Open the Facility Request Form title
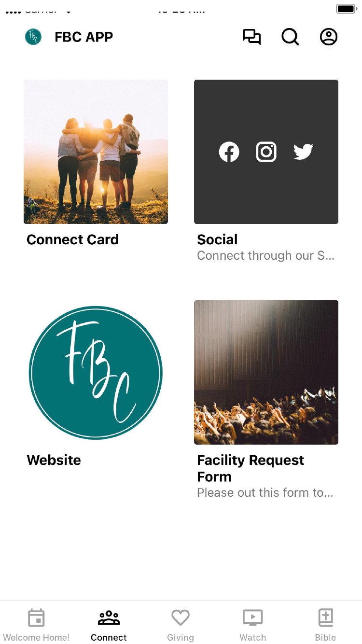This screenshot has height=644, width=362. pos(250,468)
